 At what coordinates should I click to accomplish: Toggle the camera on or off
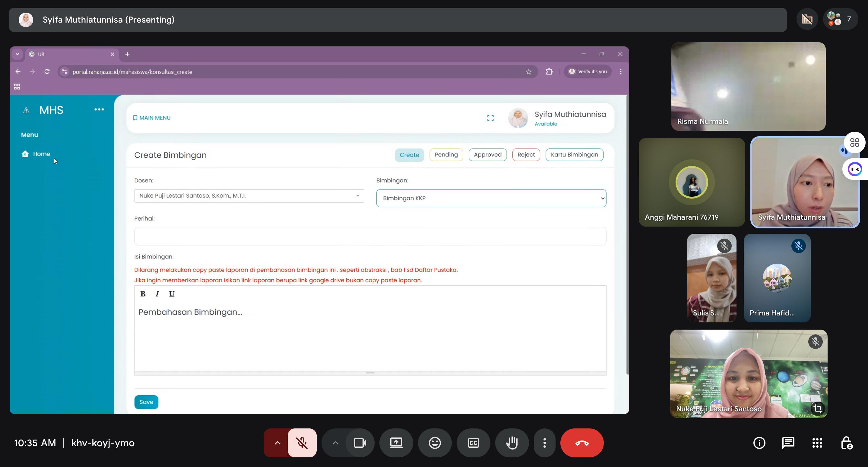(x=360, y=443)
